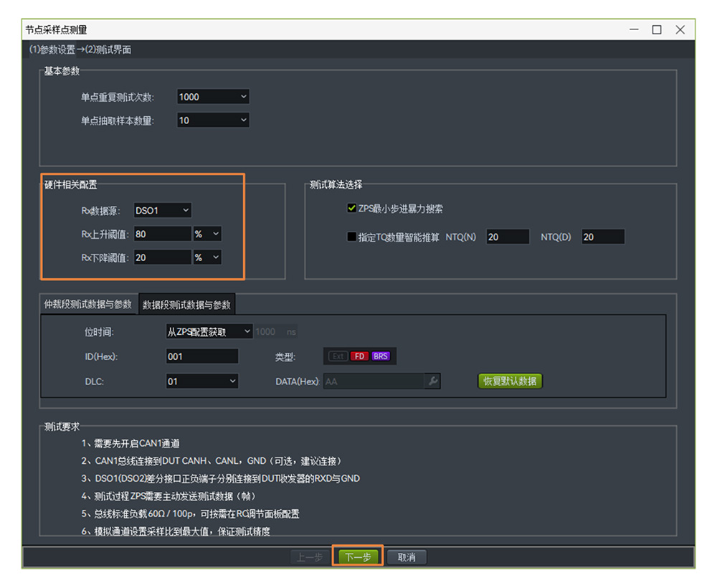Screen dimensions: 717x588
Task: Click the disabled 1000 ns bit time field
Action: click(276, 331)
